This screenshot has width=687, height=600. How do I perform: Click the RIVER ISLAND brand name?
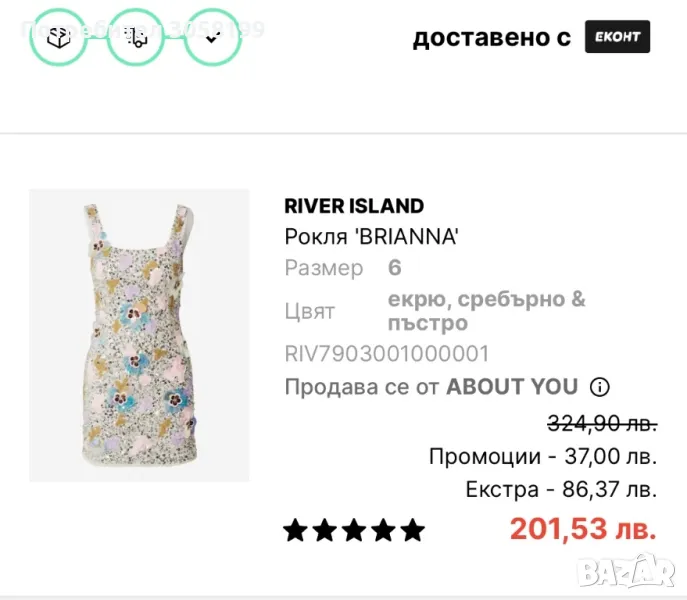(354, 206)
